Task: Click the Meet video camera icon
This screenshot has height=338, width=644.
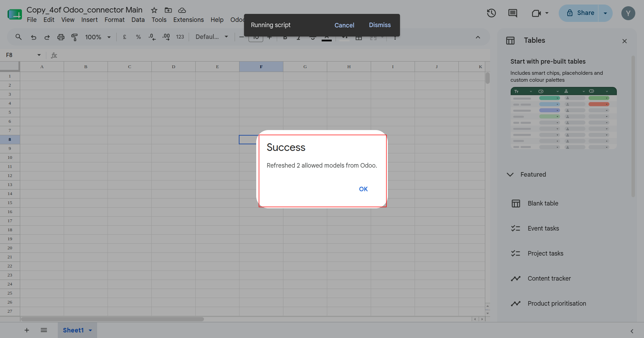Action: coord(536,13)
